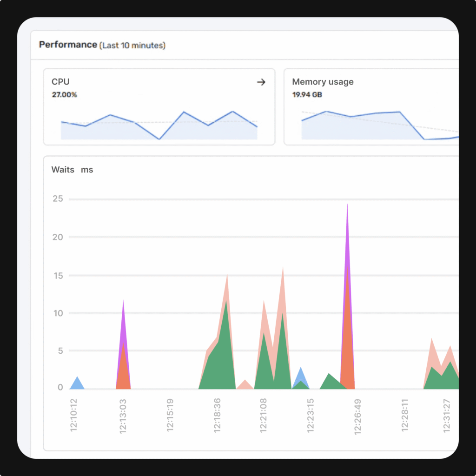The image size is (476, 476).
Task: Click the small blue peak at 12:10:12
Action: (77, 383)
